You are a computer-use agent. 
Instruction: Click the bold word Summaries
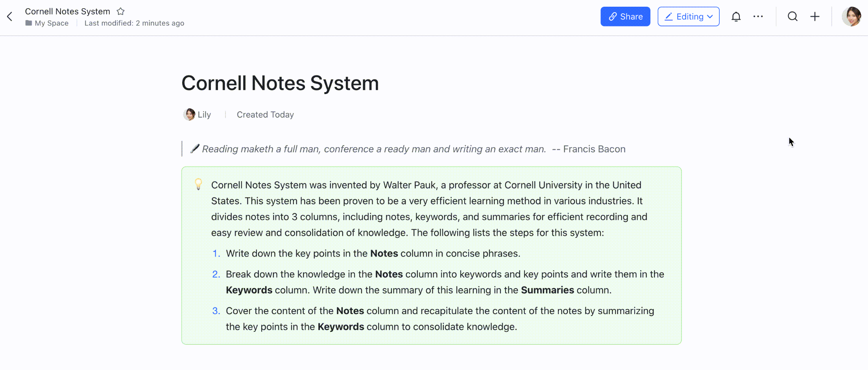(547, 290)
